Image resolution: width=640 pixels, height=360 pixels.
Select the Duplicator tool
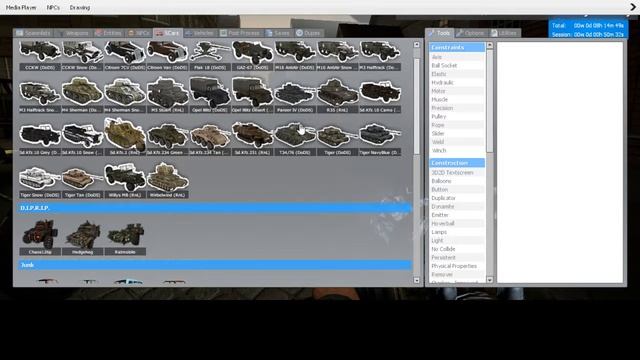457,198
